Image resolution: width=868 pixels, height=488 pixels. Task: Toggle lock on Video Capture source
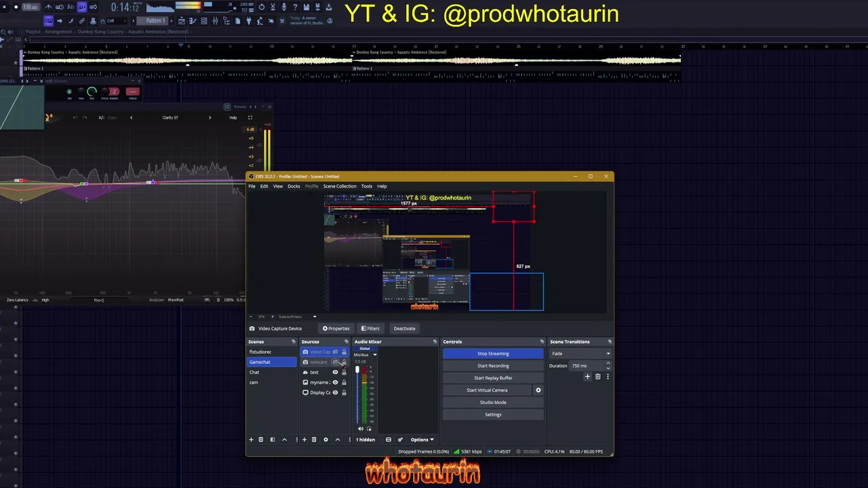click(x=344, y=352)
